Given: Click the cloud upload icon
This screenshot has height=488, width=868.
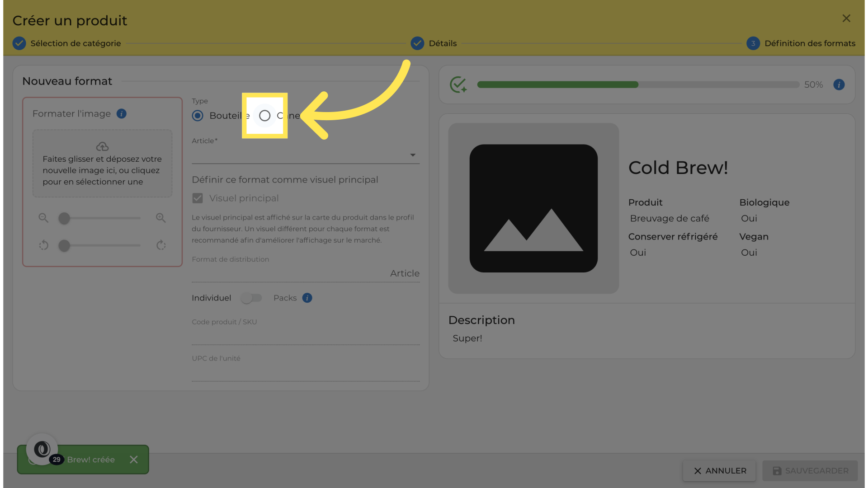Looking at the screenshot, I should [102, 146].
